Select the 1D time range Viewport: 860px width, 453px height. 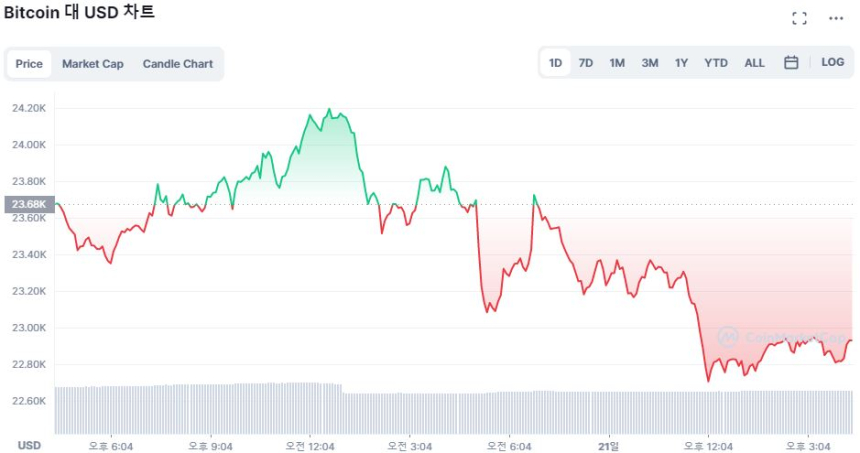click(x=555, y=63)
